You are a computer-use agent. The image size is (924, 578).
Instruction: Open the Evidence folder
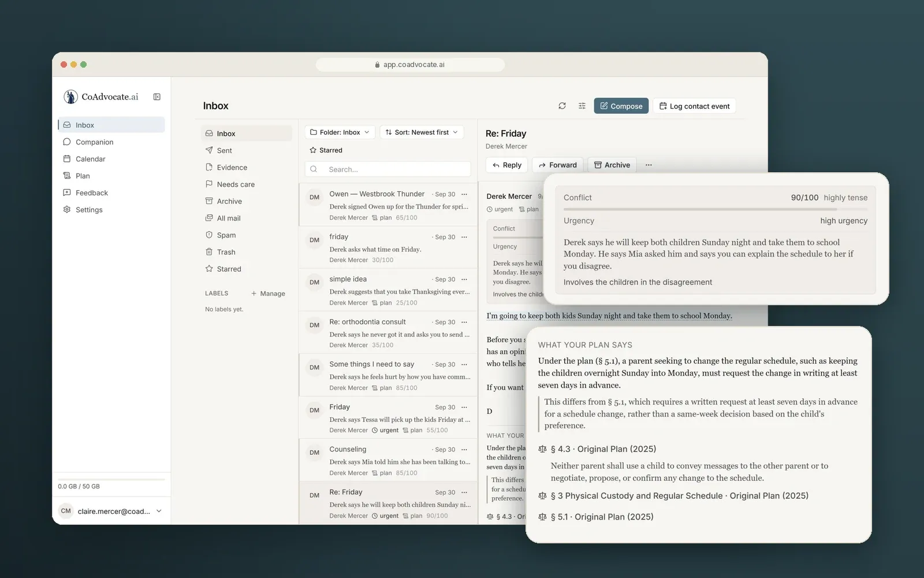(247, 168)
